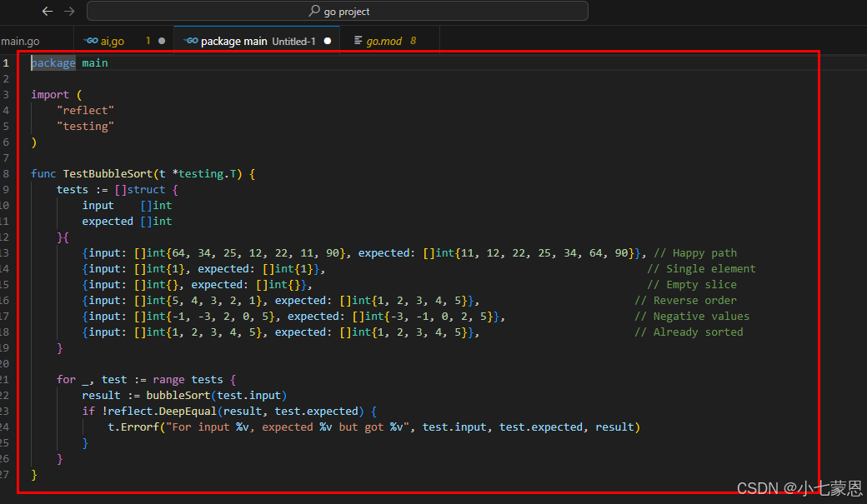
Task: Click unsaved dot on ai.go tab
Action: click(x=162, y=41)
